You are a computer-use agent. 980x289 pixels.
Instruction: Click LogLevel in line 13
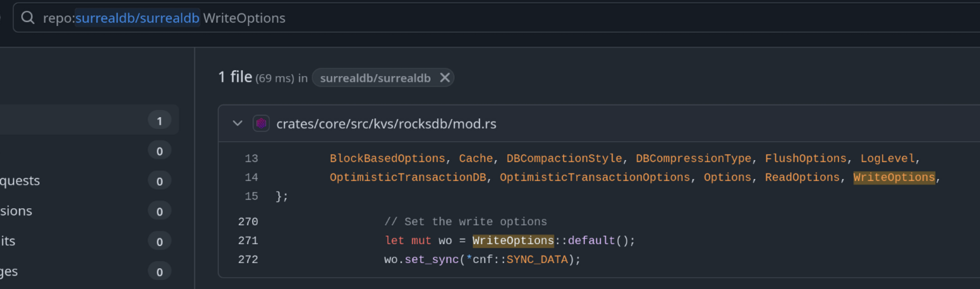pos(887,159)
